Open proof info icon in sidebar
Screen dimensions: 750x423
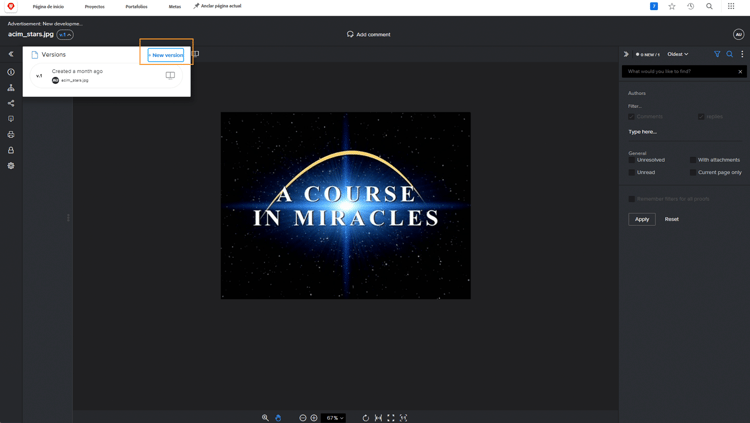11,72
